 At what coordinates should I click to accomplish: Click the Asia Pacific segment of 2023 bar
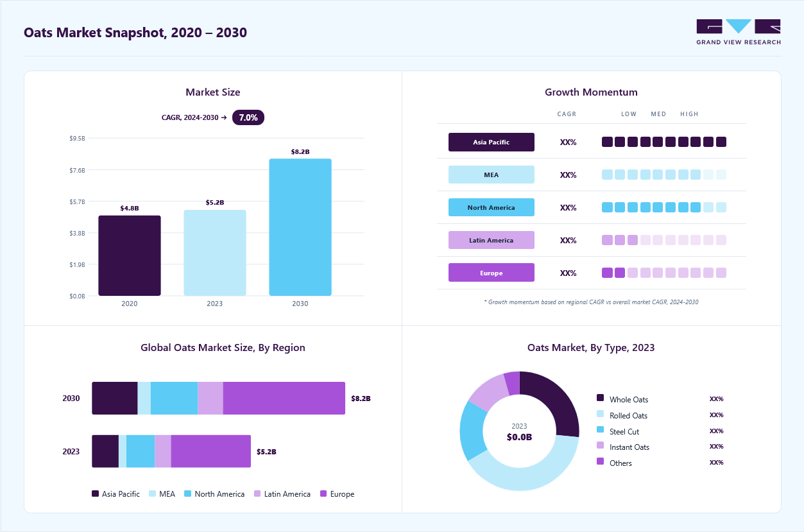tap(105, 451)
